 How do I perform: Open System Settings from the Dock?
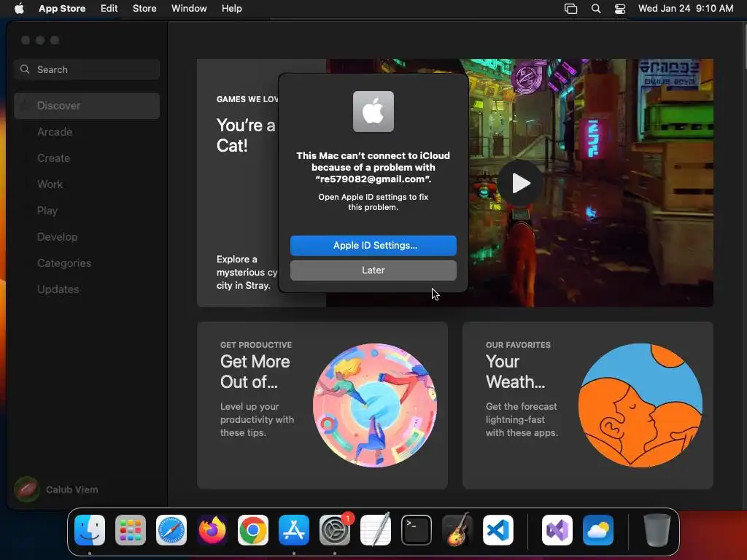coord(334,530)
